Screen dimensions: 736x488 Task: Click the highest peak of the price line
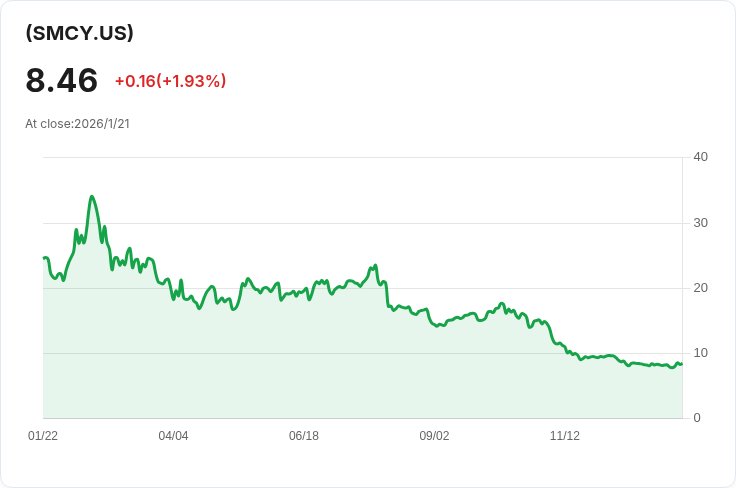92,197
